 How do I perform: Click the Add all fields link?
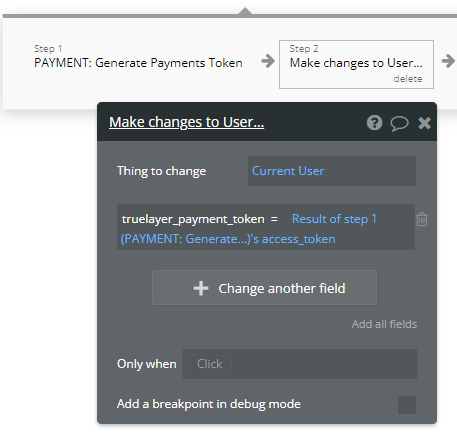click(384, 324)
